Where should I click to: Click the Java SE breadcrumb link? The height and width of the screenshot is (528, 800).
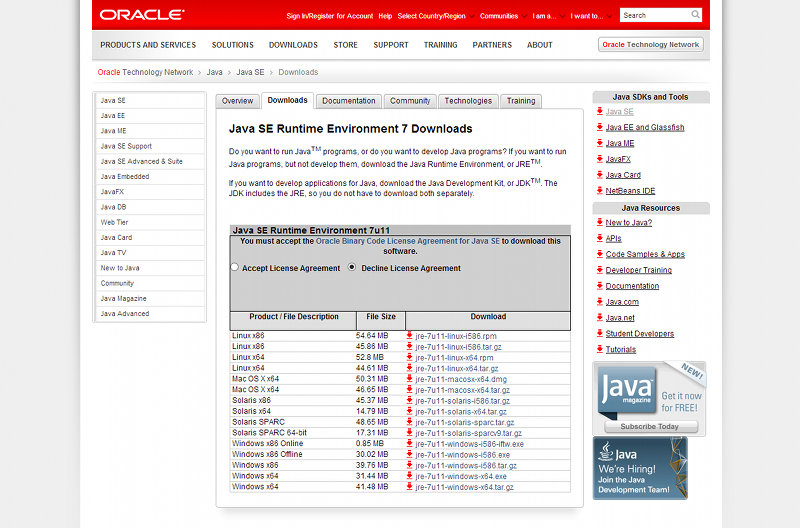point(250,72)
